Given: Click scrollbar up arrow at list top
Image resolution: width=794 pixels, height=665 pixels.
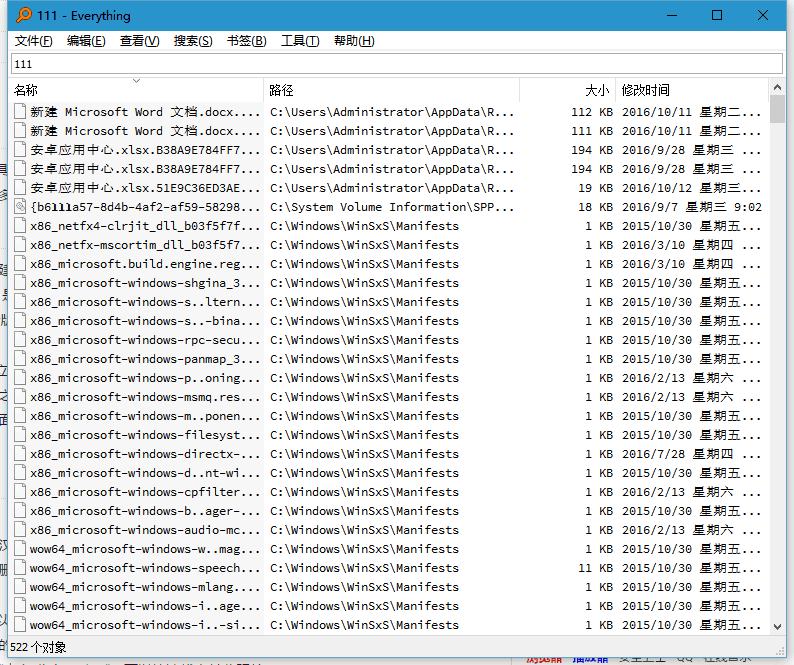Looking at the screenshot, I should (x=778, y=88).
